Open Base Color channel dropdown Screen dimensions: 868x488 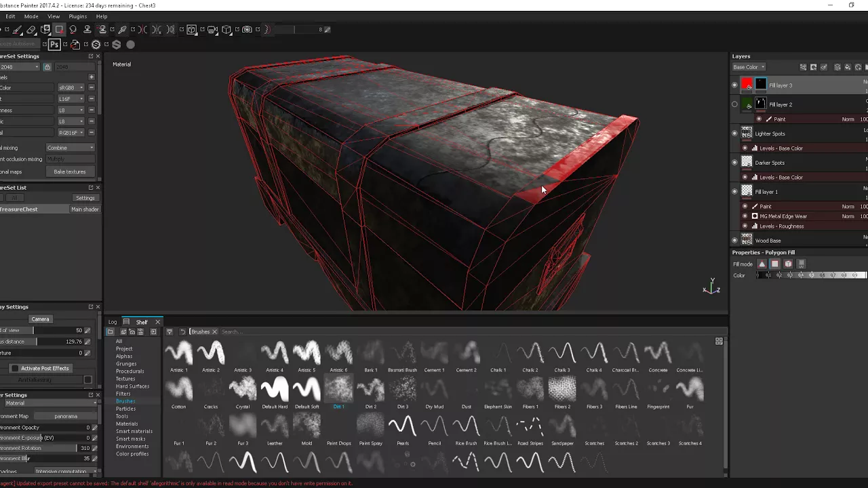(x=749, y=67)
